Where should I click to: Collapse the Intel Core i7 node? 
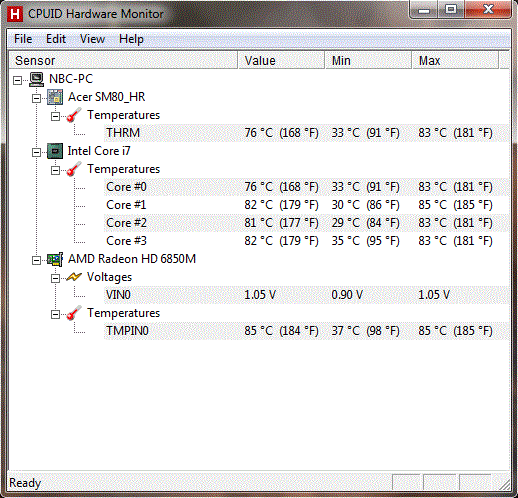36,152
